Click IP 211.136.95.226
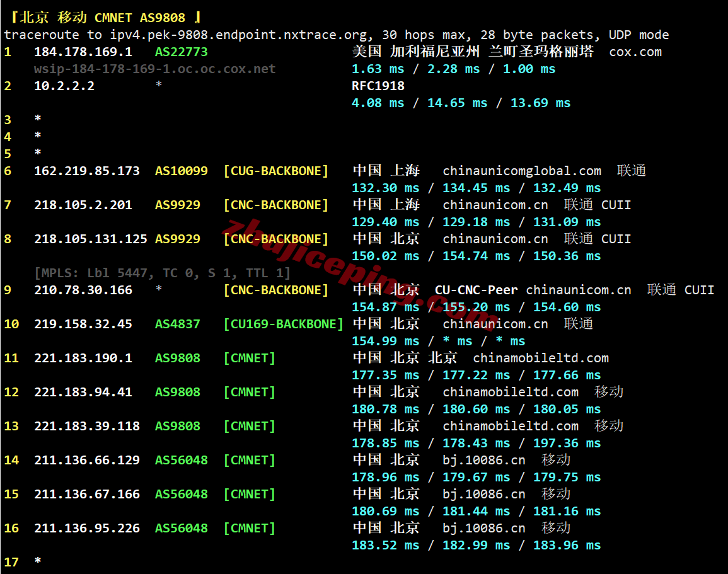This screenshot has width=728, height=574. (x=87, y=528)
